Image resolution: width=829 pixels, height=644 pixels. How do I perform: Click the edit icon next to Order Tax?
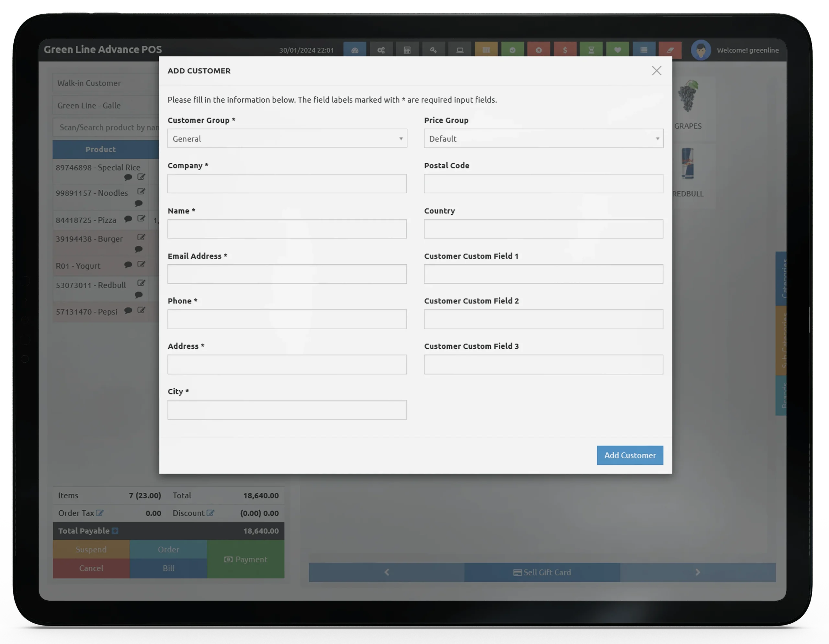pyautogui.click(x=99, y=513)
